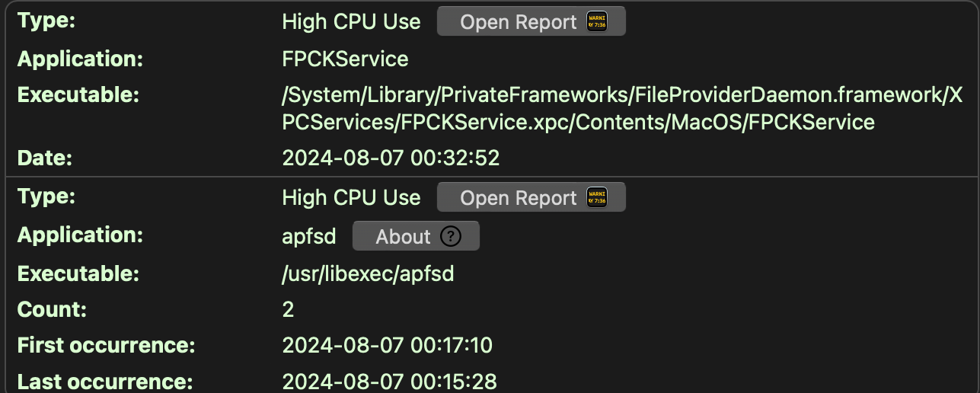Click the Count value 2
The height and width of the screenshot is (393, 980).
pos(288,309)
